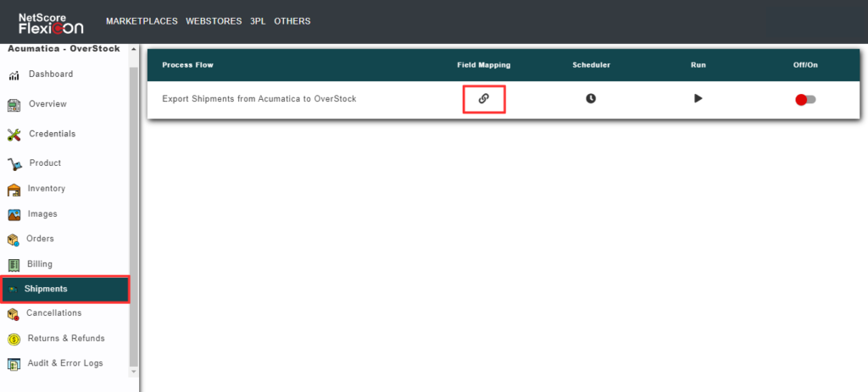Open Audit & Error Logs
This screenshot has height=392, width=868.
tap(65, 363)
